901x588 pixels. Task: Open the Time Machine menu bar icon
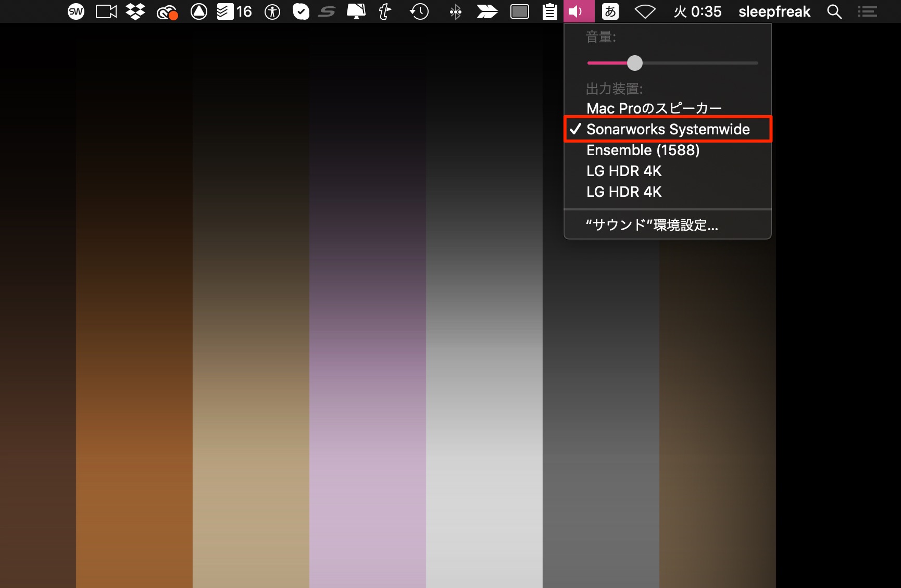click(419, 11)
